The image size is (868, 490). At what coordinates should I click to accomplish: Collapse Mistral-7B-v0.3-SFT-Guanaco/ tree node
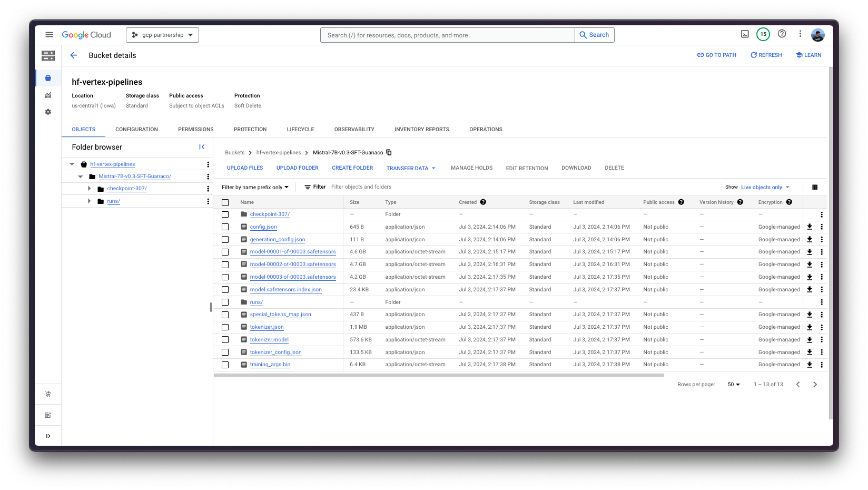click(81, 177)
